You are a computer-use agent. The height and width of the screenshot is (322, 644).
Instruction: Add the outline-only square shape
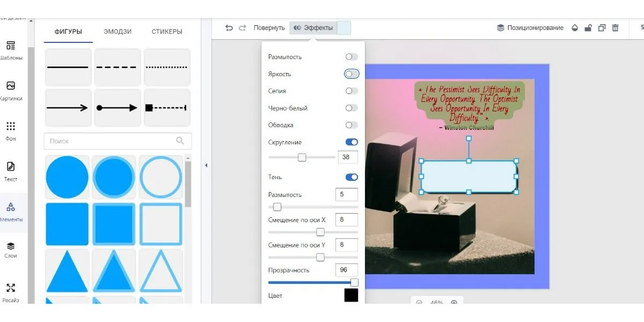pos(161,224)
